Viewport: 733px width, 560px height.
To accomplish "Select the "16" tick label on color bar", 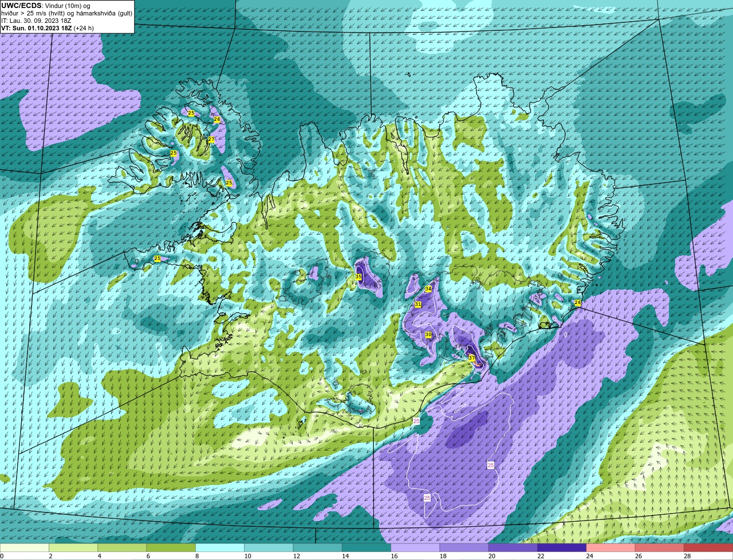I will (394, 556).
